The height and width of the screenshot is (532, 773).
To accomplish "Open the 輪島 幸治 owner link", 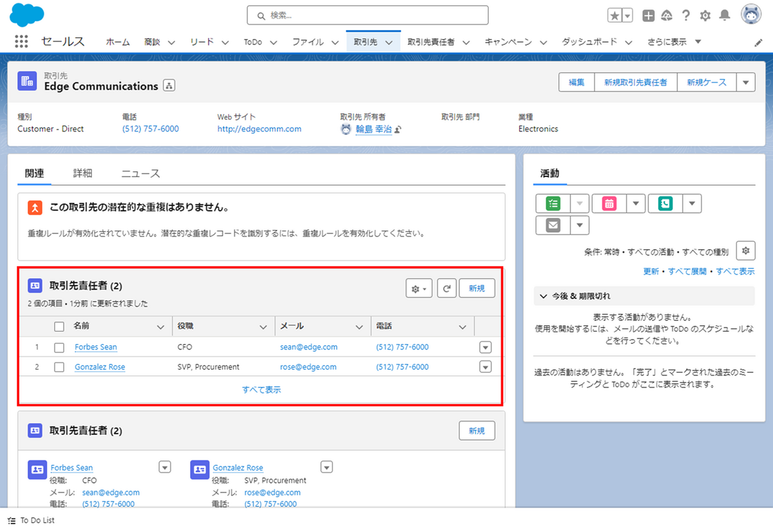I will (374, 129).
